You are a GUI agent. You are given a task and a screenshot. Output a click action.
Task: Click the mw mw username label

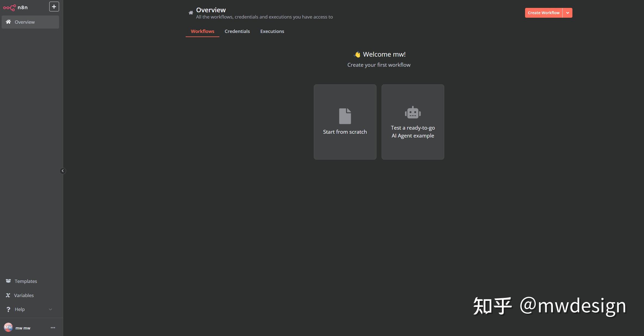(x=23, y=328)
